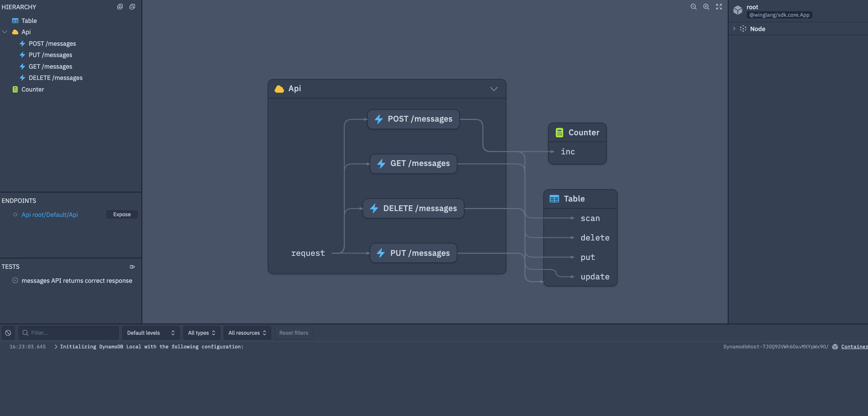
Task: Click the collapse all hierarchy icon
Action: 132,7
